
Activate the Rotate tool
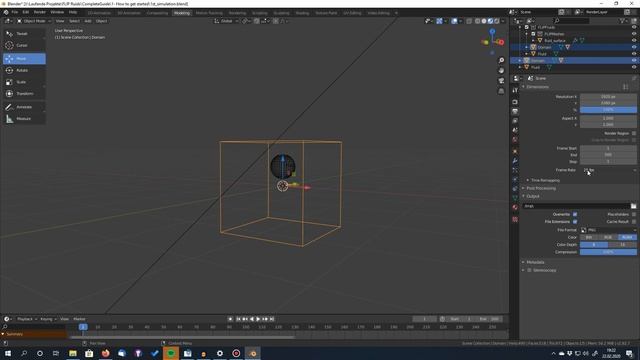click(24, 70)
